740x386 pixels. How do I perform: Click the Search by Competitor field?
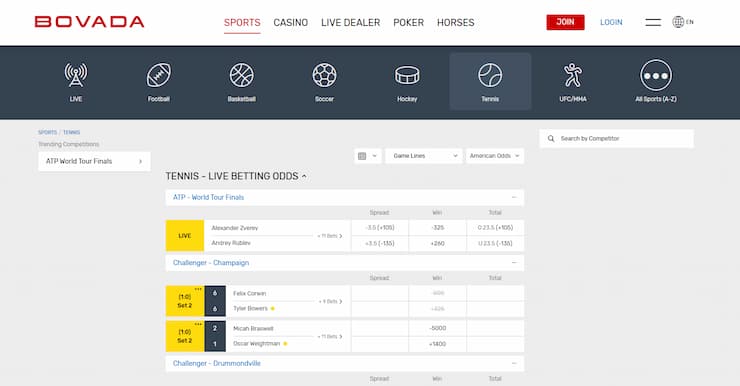coord(616,139)
